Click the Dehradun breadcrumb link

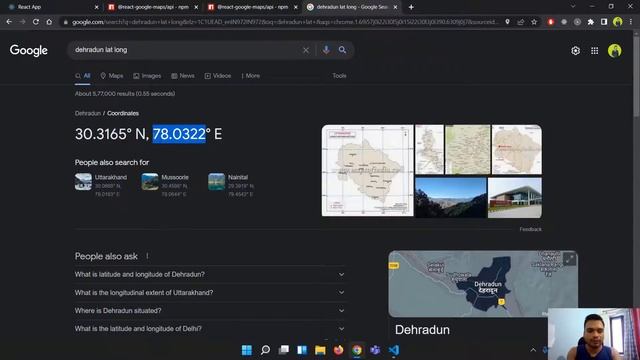pyautogui.click(x=88, y=113)
